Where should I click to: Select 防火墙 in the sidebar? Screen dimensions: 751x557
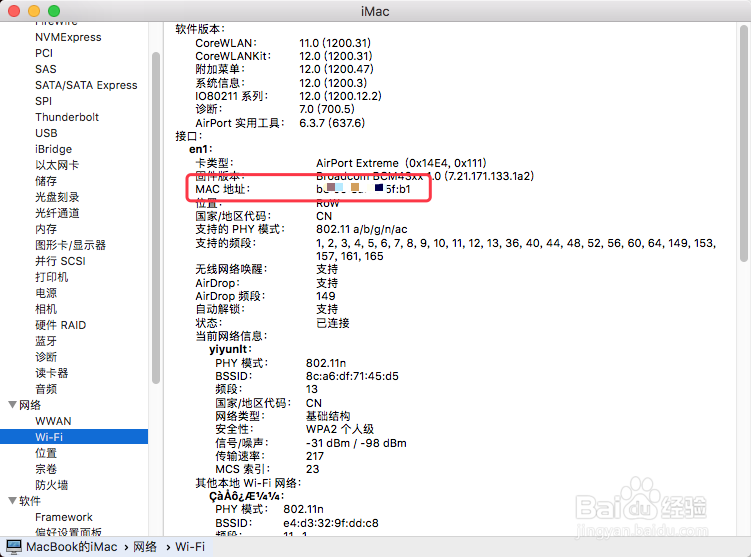51,485
